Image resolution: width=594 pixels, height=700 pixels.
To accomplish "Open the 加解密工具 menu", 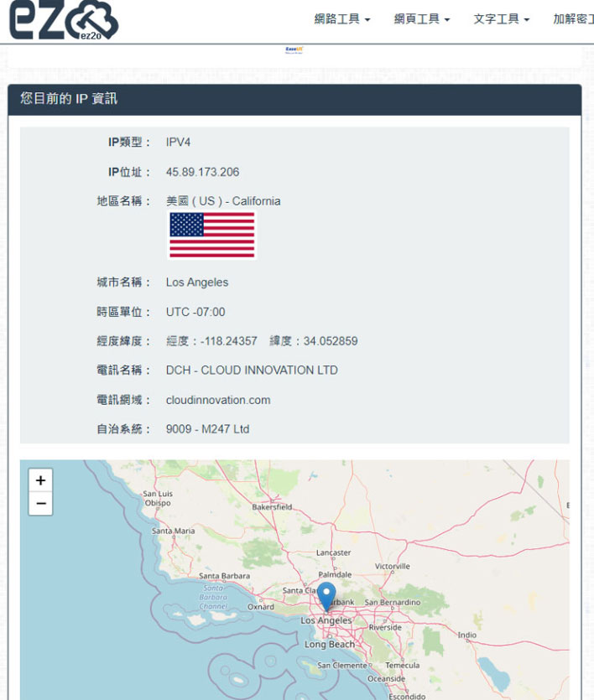I will (574, 19).
